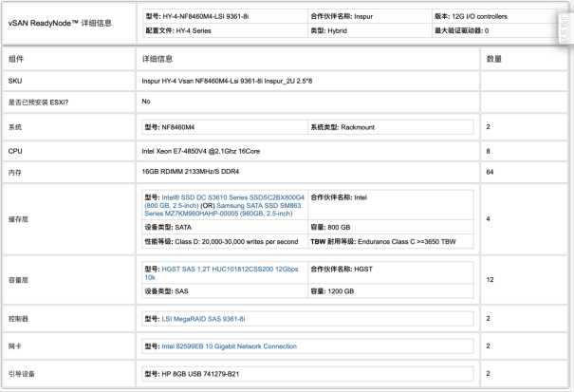The width and height of the screenshot is (574, 392).
Task: Select 设备类型 SATA cell
Action: (225, 227)
